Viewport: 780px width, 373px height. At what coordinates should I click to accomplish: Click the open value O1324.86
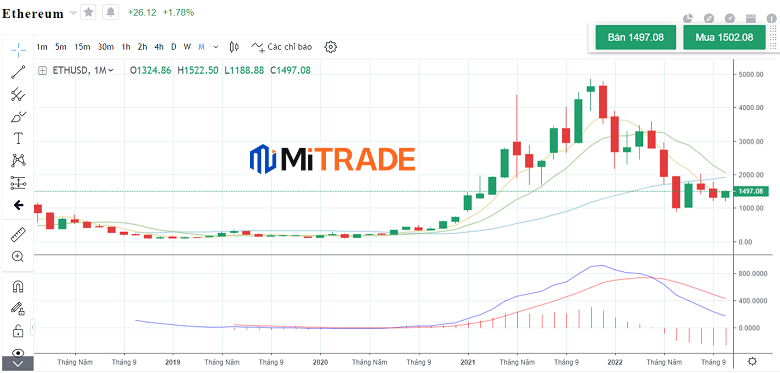[151, 71]
